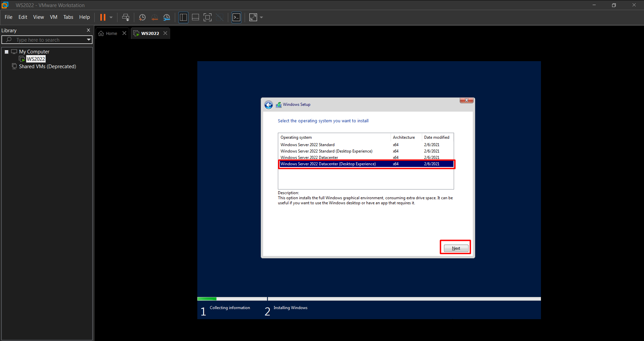Pause the virtual machine
The image size is (644, 341).
(103, 17)
